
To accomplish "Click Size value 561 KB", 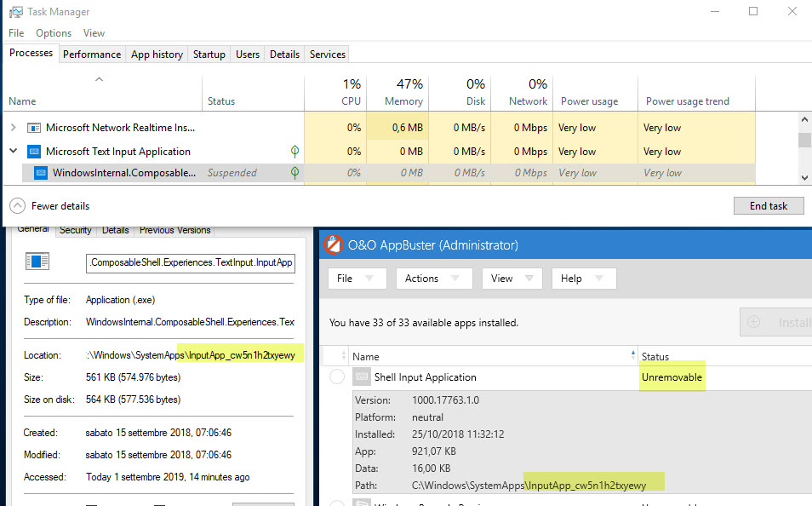I will pos(133,377).
